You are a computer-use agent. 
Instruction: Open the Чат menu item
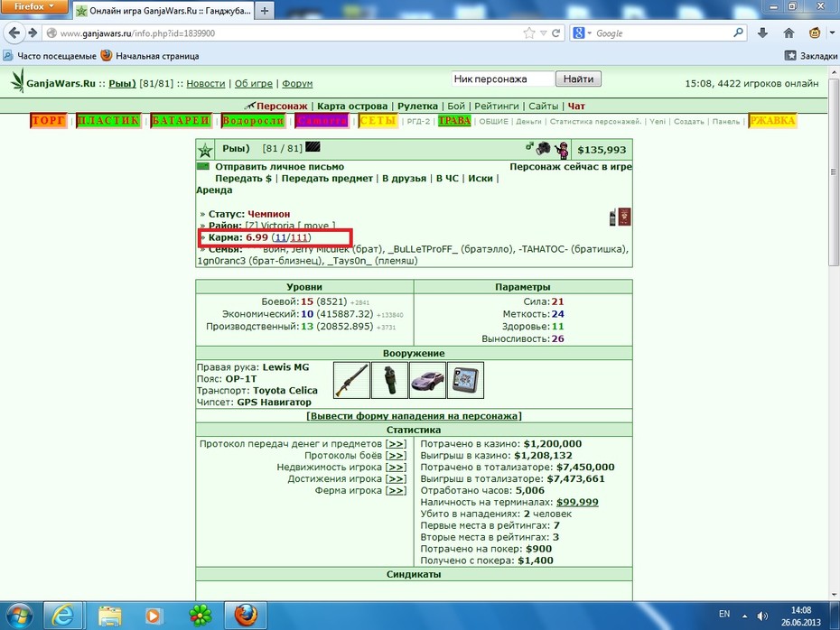click(576, 106)
